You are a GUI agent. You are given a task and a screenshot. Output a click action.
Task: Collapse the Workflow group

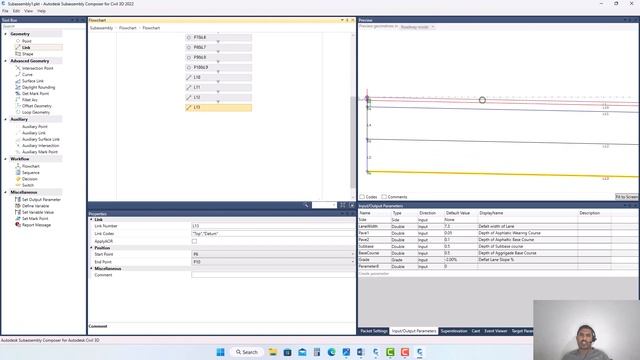[6, 159]
